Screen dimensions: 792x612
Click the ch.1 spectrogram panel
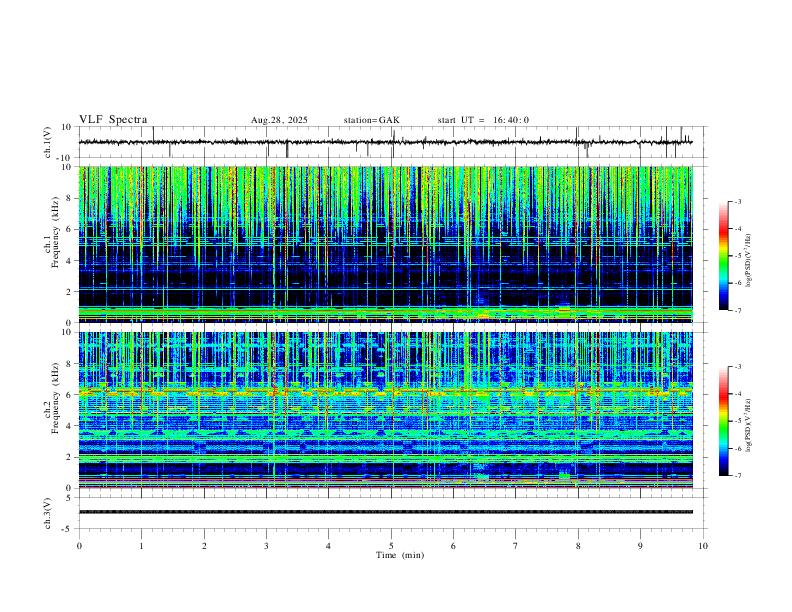click(x=386, y=244)
